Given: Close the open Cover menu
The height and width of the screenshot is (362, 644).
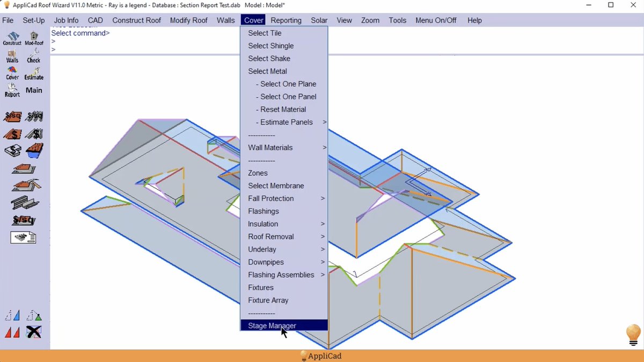Looking at the screenshot, I should pyautogui.click(x=254, y=20).
